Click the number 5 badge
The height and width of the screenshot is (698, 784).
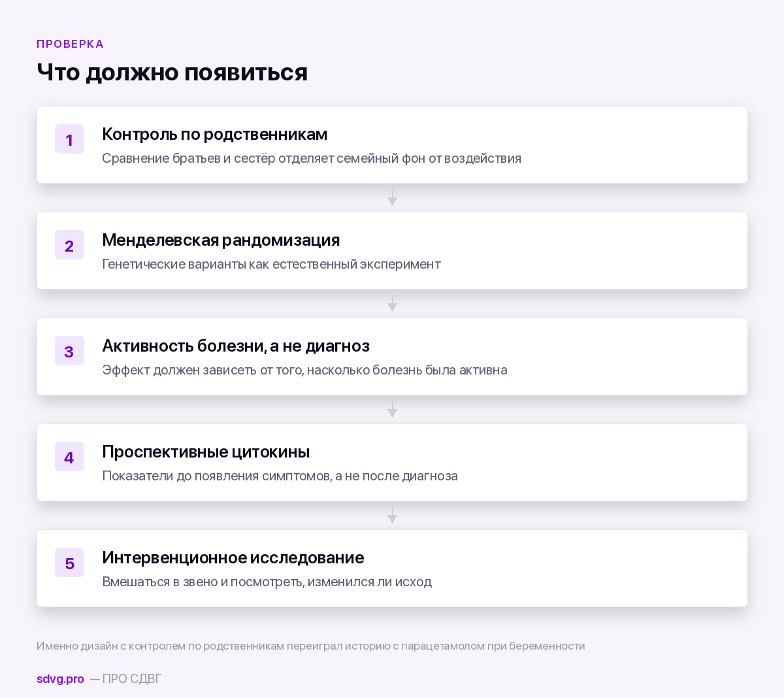tap(69, 563)
